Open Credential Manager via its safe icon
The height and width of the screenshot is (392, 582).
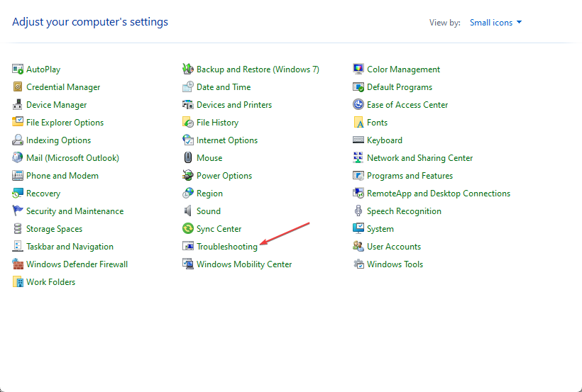pos(18,86)
